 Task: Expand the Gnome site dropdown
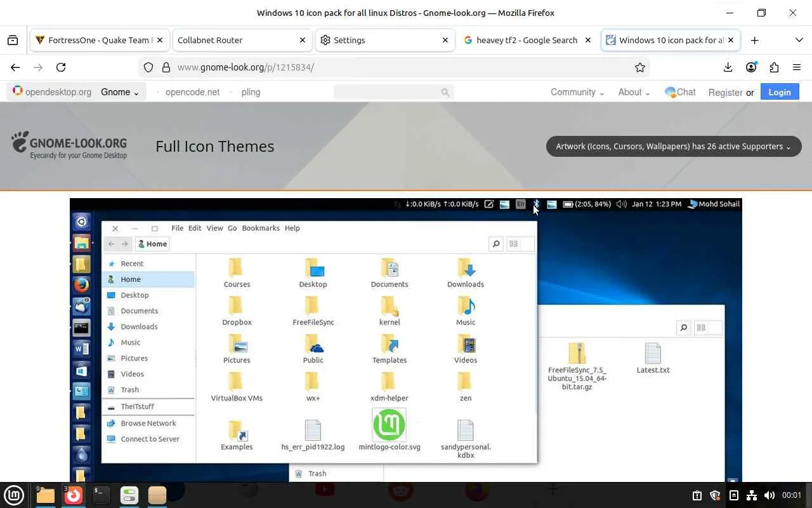[120, 92]
